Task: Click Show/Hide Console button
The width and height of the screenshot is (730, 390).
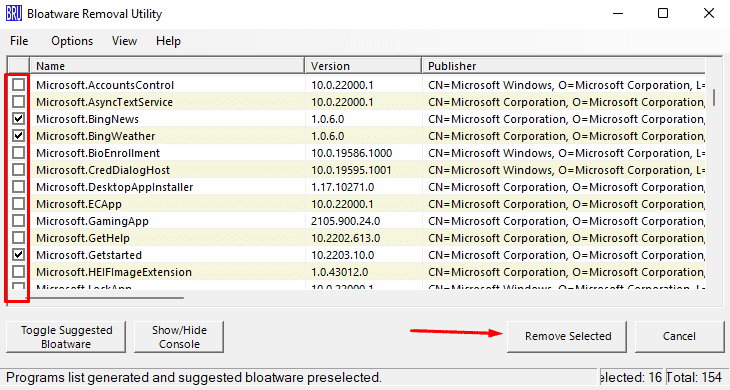Action: [179, 337]
